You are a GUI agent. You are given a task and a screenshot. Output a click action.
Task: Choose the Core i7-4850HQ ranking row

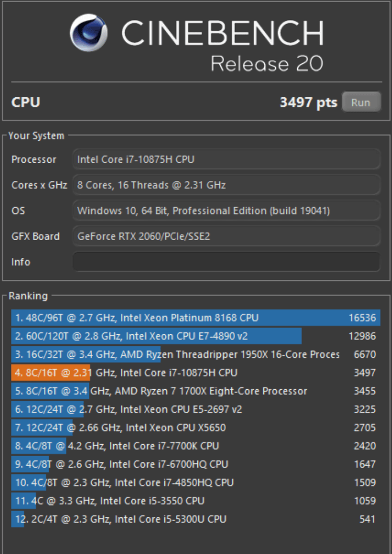195,483
